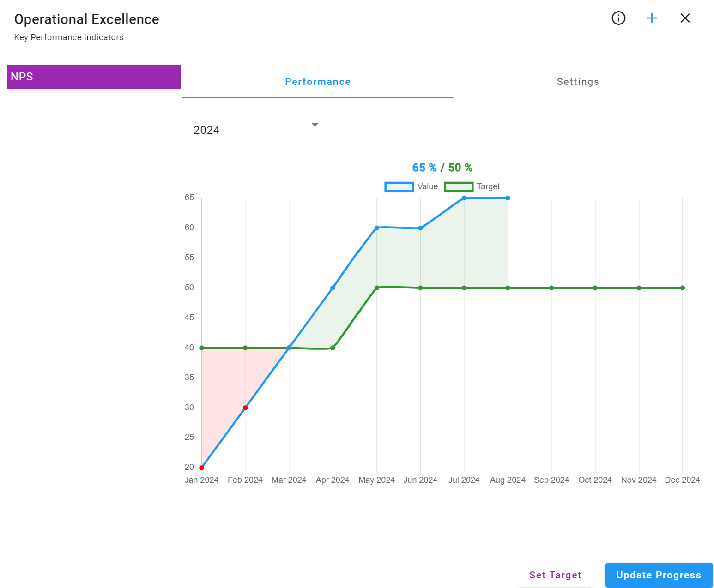Click the 'Operational Excellence' title
The image size is (714, 588).
point(87,19)
